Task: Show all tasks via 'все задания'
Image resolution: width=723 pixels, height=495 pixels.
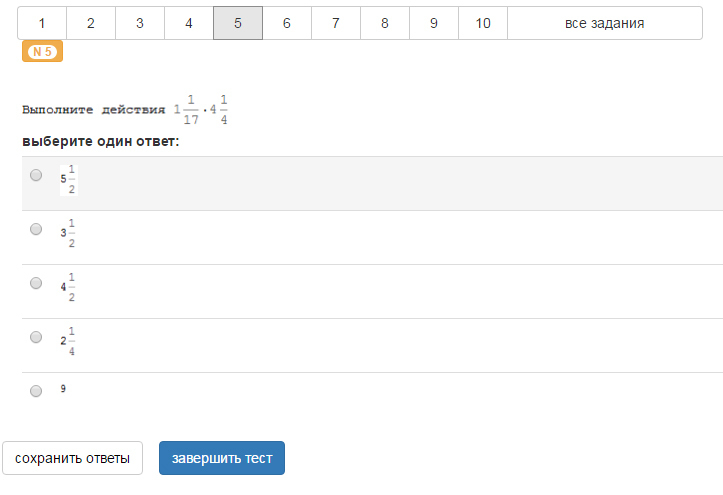Action: [x=604, y=23]
